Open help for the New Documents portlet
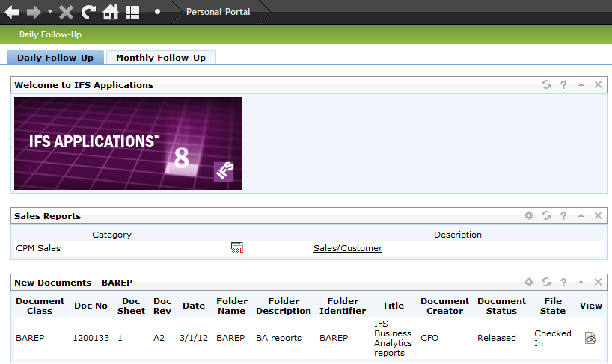Viewport: 612px width, 364px height. [x=563, y=282]
